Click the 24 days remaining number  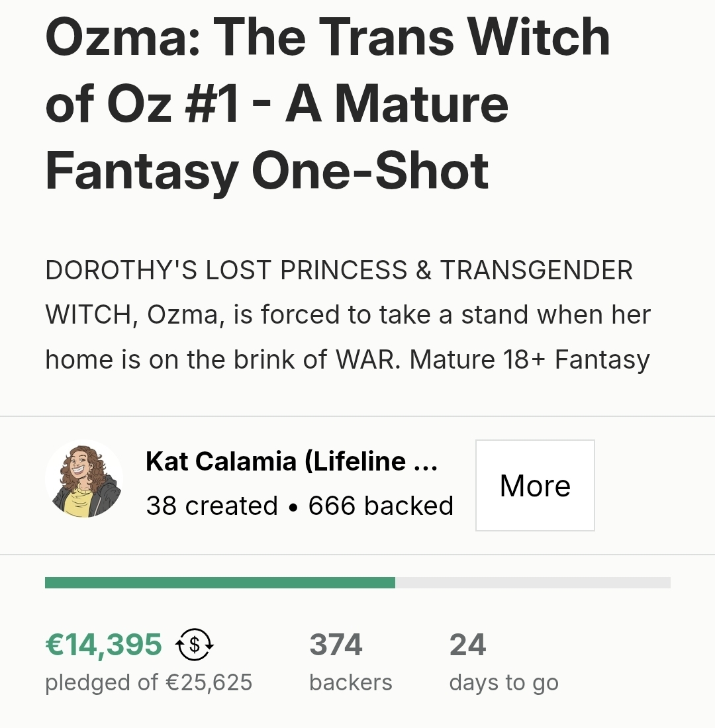pyautogui.click(x=467, y=645)
